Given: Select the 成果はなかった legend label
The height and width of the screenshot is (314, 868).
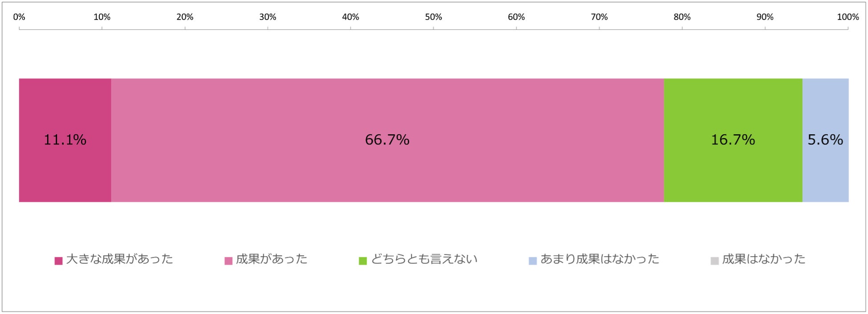Looking at the screenshot, I should (x=763, y=259).
